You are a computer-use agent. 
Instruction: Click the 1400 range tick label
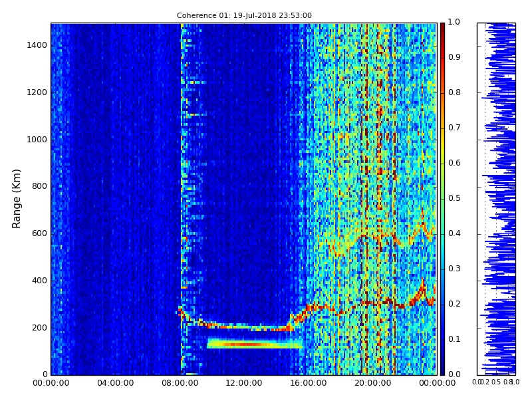pos(37,45)
